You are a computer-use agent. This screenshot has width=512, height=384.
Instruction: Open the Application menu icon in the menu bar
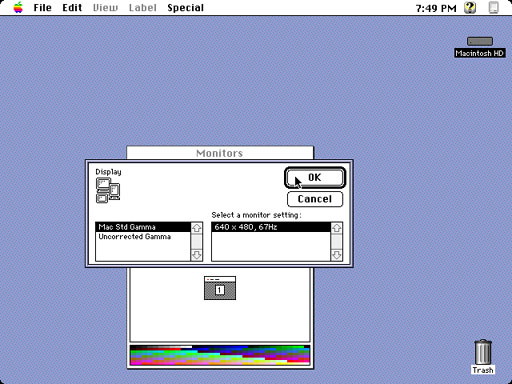(x=494, y=7)
